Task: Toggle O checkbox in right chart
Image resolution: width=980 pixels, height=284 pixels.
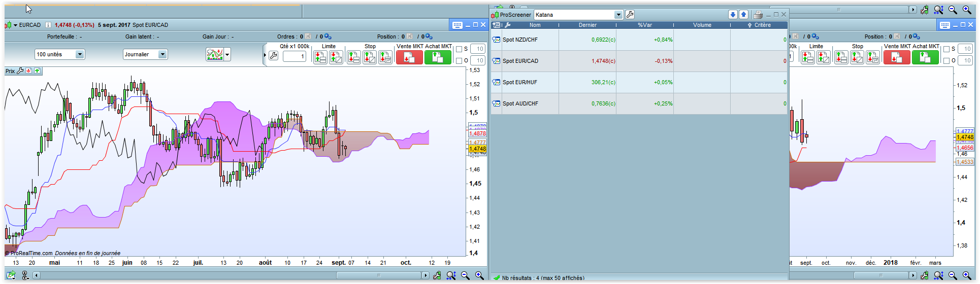Action: click(x=946, y=61)
